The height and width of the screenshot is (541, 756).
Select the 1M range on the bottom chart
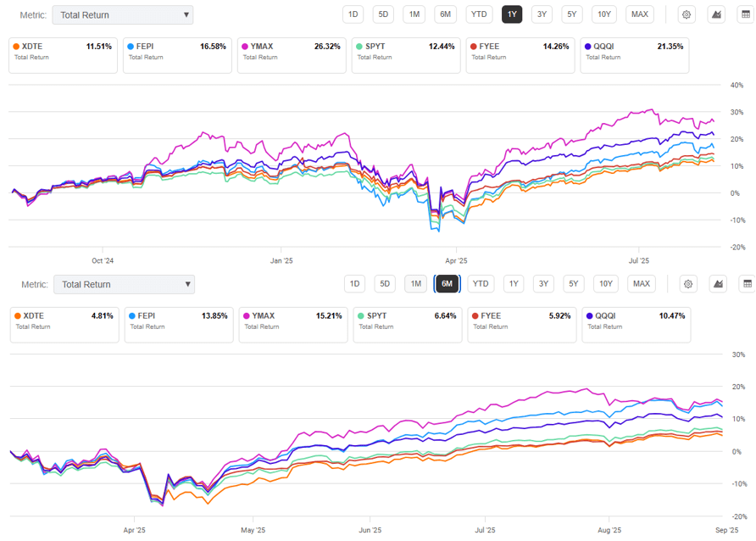[415, 284]
